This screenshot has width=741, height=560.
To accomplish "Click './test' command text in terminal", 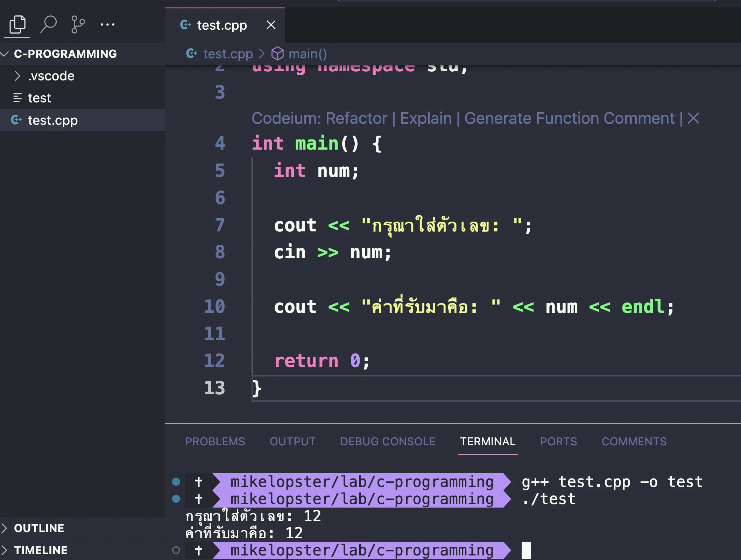I will [x=548, y=499].
